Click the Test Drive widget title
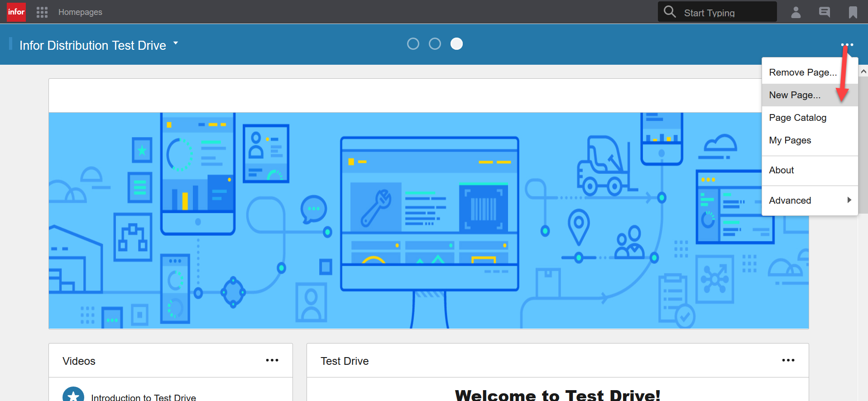The width and height of the screenshot is (868, 401). tap(345, 361)
